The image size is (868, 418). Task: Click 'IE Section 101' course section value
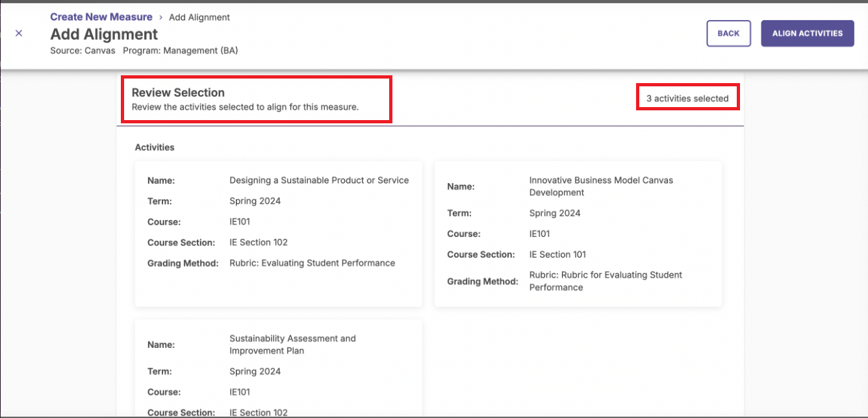coord(557,254)
